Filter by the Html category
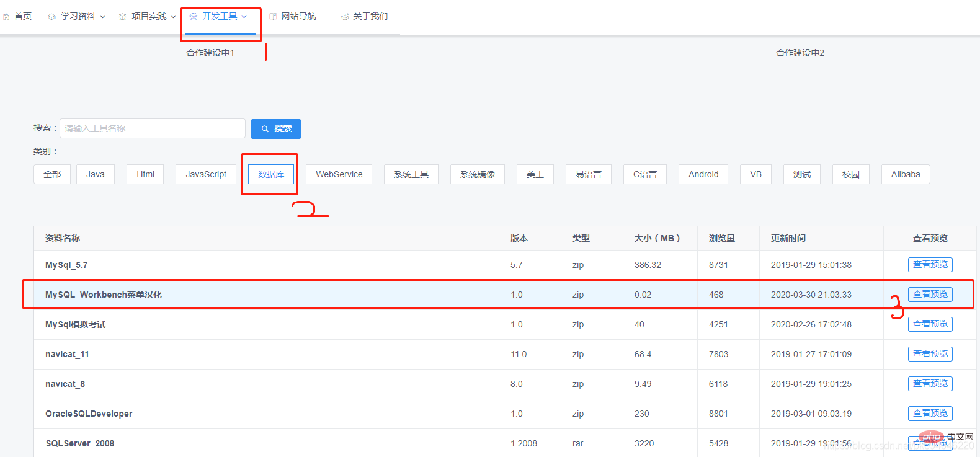The height and width of the screenshot is (457, 980). tap(145, 174)
